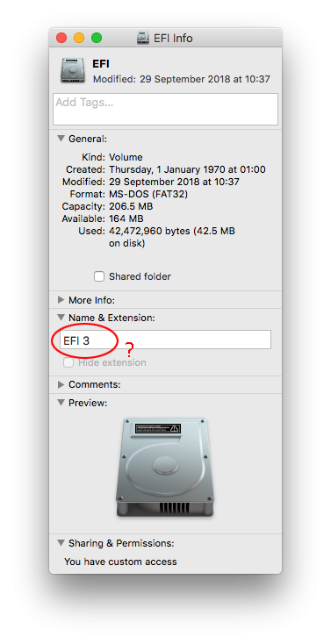This screenshot has width=331, height=644.
Task: Click the EFI Info window title
Action: tap(173, 39)
